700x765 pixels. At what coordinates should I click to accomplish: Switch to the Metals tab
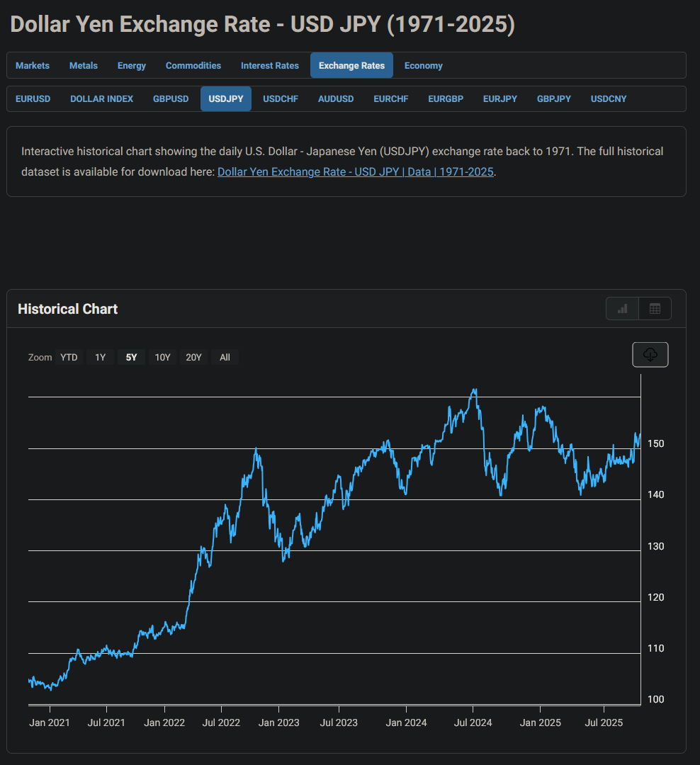click(84, 65)
